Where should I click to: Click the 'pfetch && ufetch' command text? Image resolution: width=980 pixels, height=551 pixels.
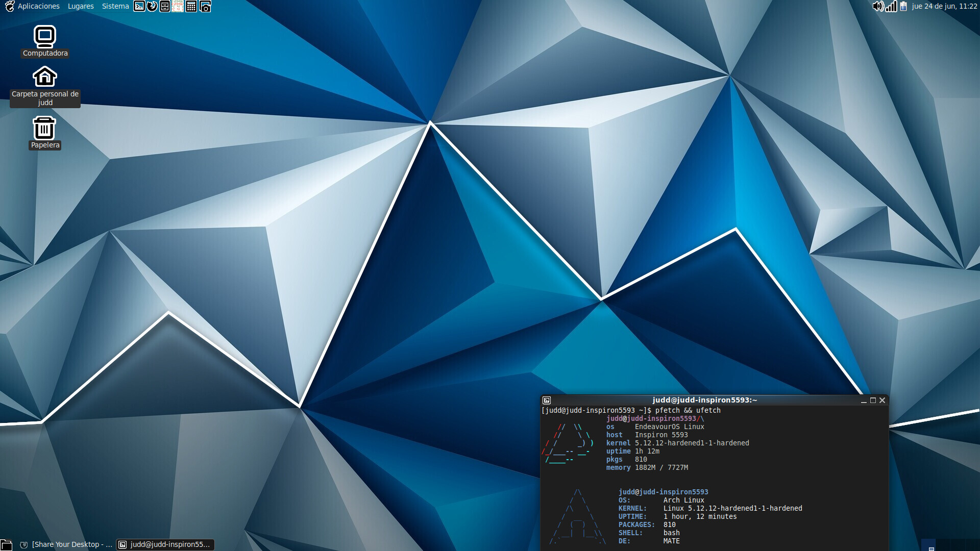688,410
